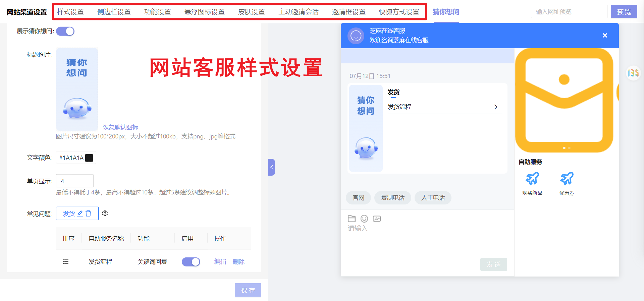Screen dimensions: 644x301
Task: Go to 悬浮图标设置 tab
Action: [205, 12]
